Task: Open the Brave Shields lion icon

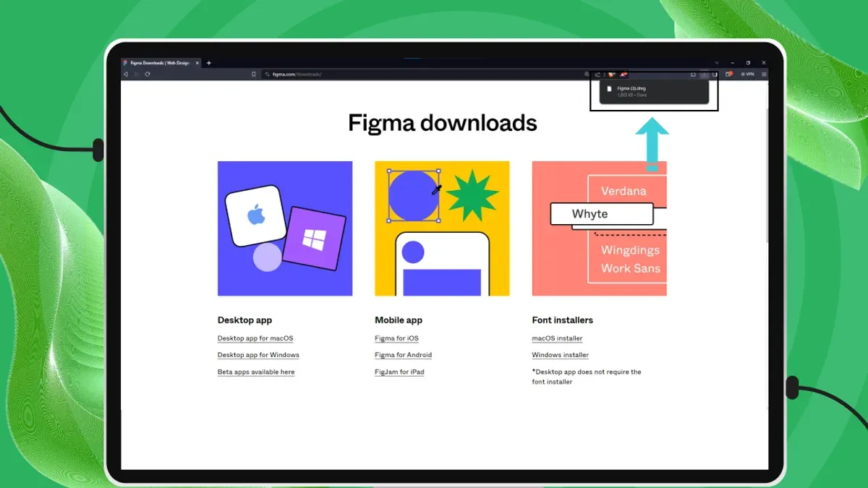Action: pos(612,74)
